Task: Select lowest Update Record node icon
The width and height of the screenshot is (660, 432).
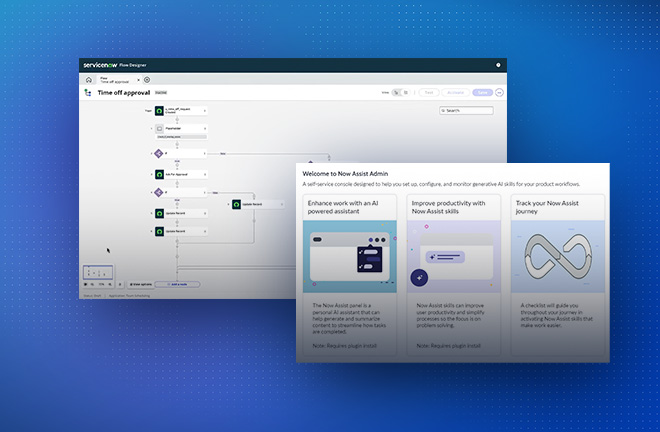Action: click(159, 232)
